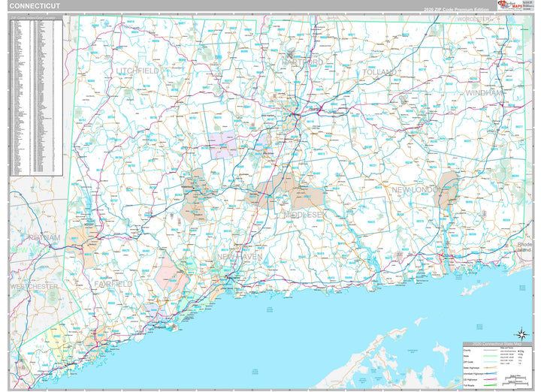
Task: Click the scale bar in the legend
Action: click(515, 380)
